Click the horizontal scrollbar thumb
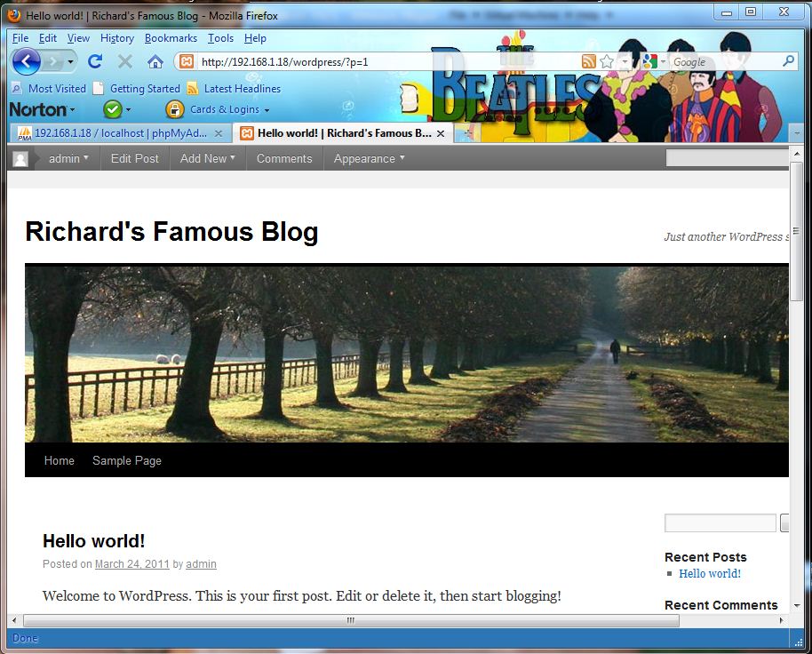 click(351, 620)
